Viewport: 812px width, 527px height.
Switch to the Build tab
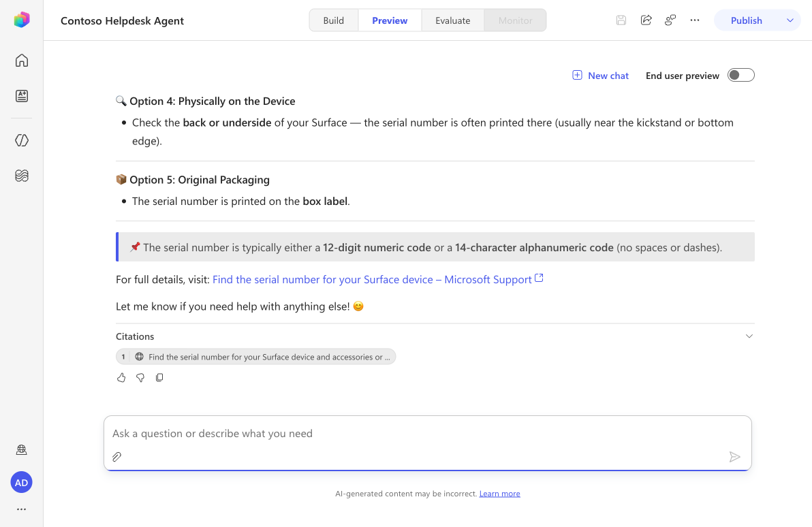334,20
